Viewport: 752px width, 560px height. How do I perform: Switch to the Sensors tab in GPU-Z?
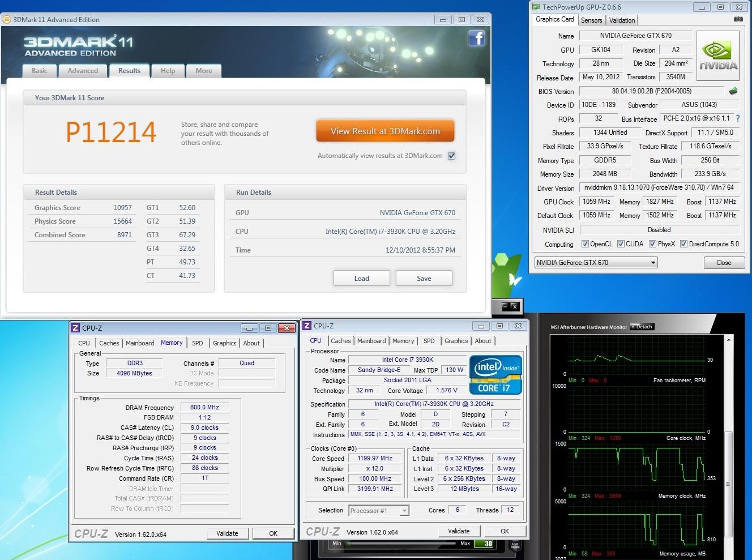592,20
